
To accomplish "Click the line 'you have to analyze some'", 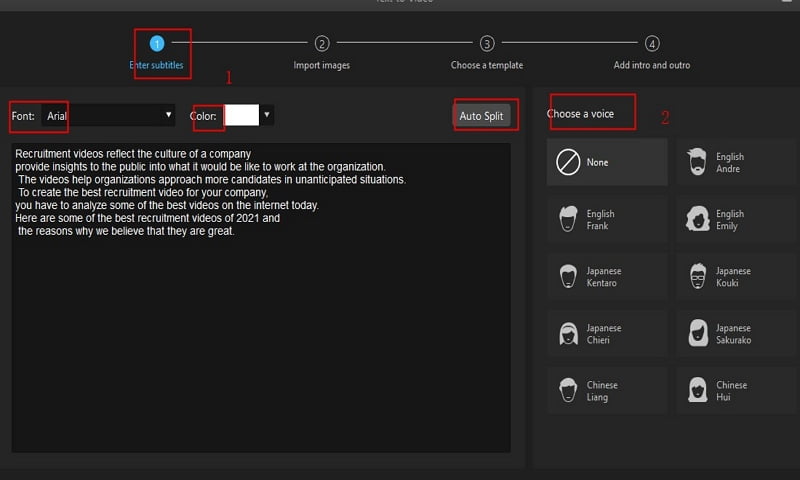I will point(167,205).
